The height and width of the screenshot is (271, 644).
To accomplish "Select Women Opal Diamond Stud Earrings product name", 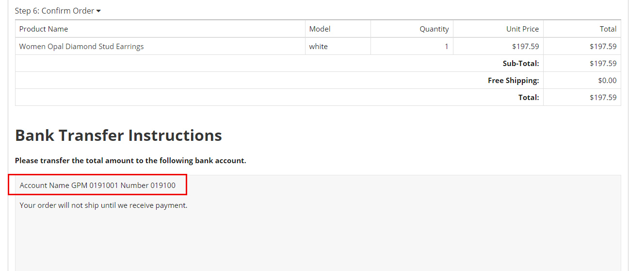I will 81,47.
